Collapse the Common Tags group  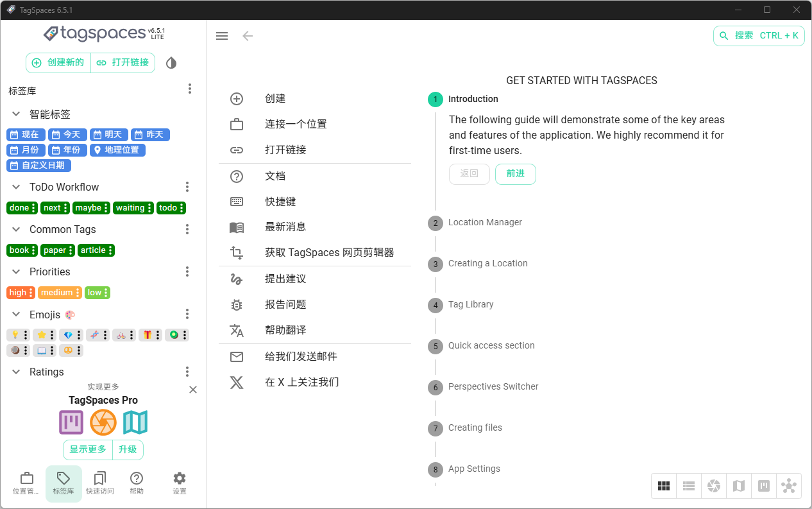[x=17, y=229]
